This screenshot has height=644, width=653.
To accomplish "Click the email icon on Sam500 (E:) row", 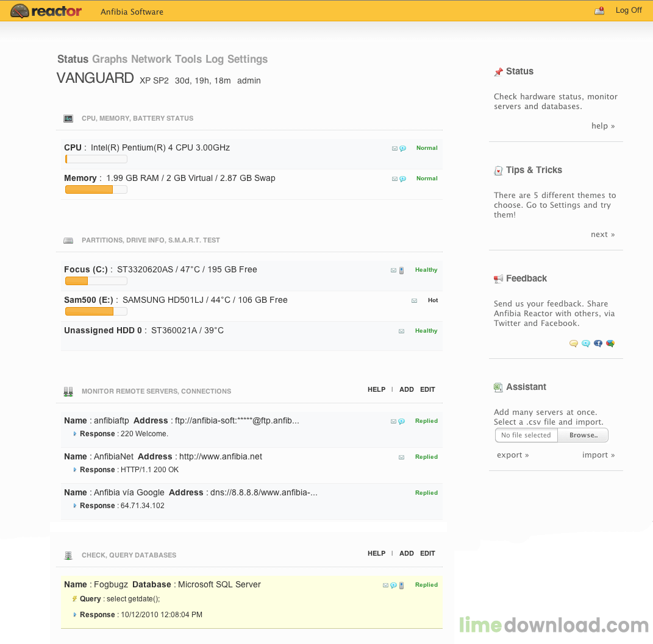I will click(x=415, y=300).
